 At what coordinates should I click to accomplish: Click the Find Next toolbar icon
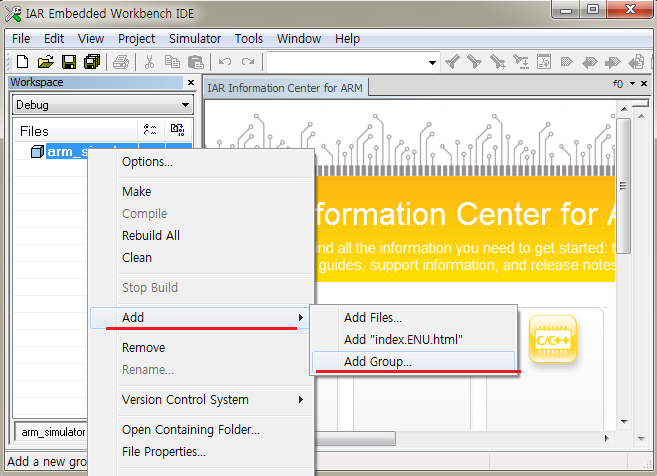475,62
